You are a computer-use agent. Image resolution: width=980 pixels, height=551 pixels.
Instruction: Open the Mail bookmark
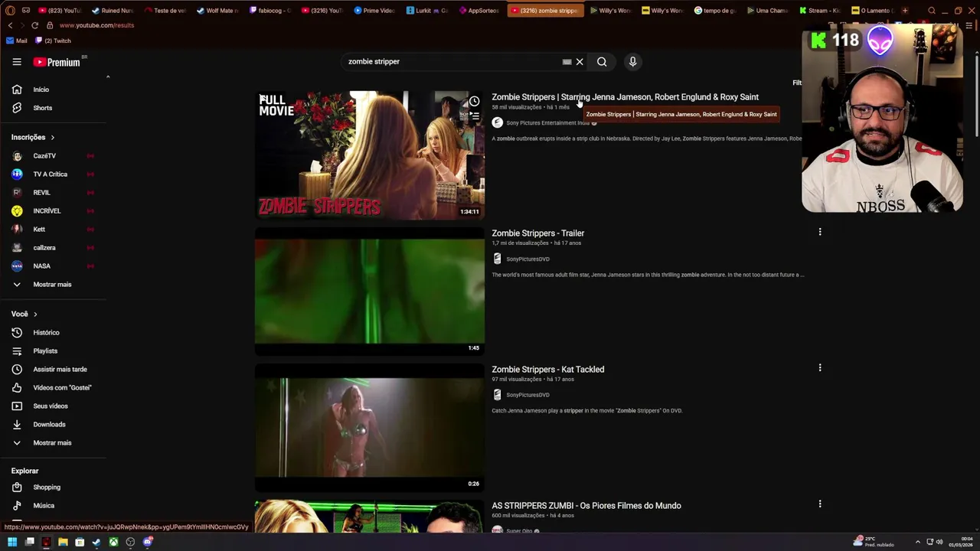coord(17,41)
